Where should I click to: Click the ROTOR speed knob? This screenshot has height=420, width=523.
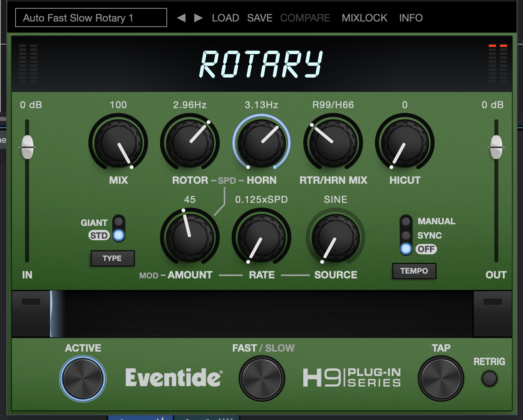coord(190,143)
